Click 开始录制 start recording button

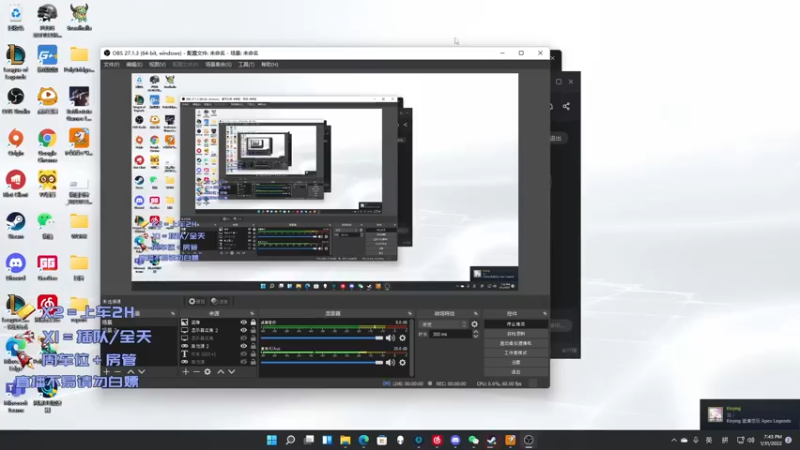tap(516, 334)
